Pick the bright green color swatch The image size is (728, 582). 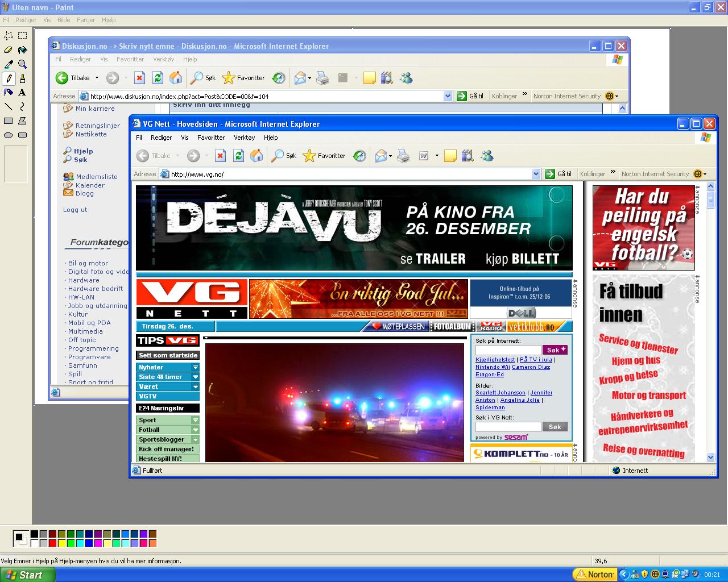[71, 543]
